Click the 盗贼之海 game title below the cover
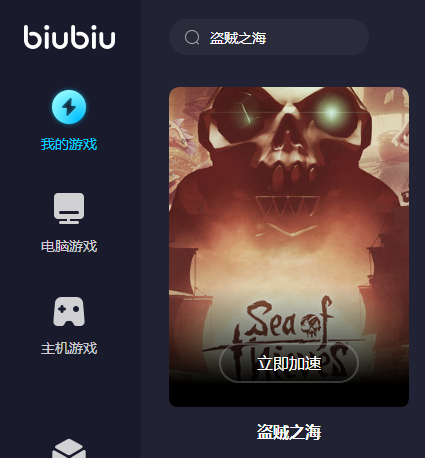This screenshot has width=425, height=458. pyautogui.click(x=289, y=432)
